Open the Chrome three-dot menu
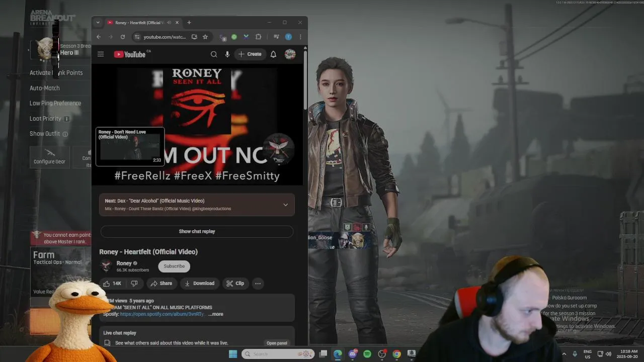The height and width of the screenshot is (362, 644). pos(300,37)
